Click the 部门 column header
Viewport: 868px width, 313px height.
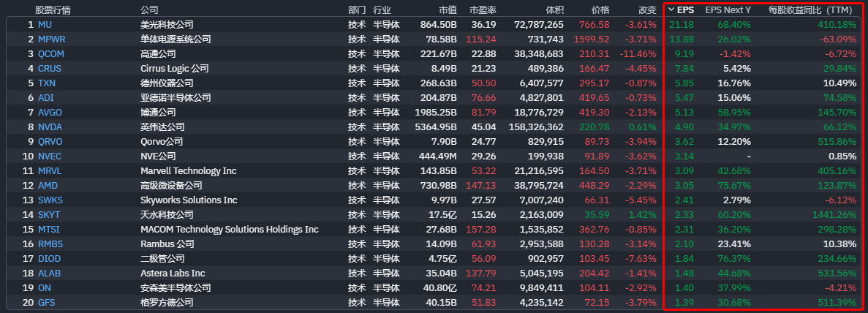click(x=357, y=10)
